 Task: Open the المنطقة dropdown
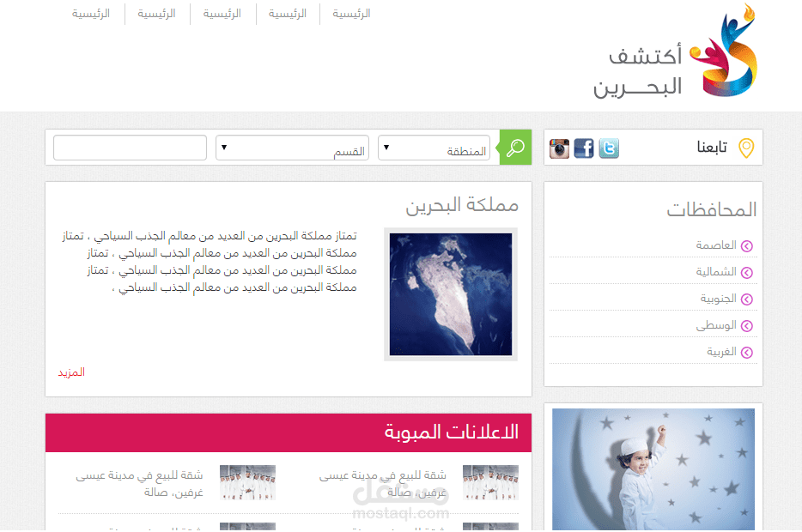coord(434,147)
